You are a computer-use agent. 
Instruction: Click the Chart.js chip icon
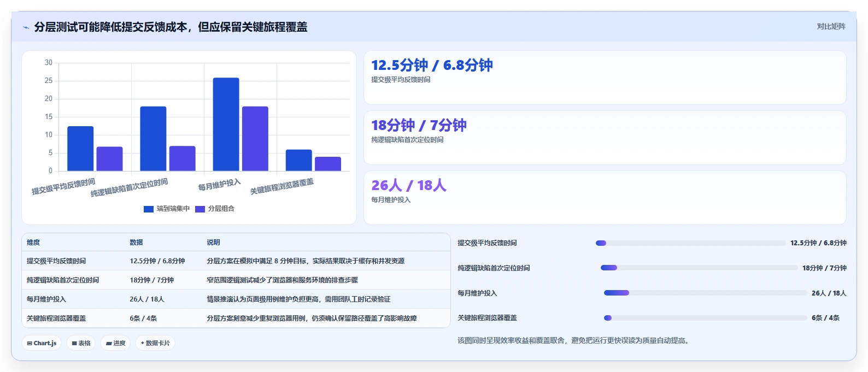point(30,344)
